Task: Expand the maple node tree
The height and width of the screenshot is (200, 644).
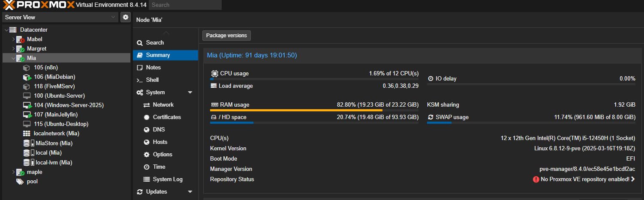Action: pyautogui.click(x=13, y=172)
